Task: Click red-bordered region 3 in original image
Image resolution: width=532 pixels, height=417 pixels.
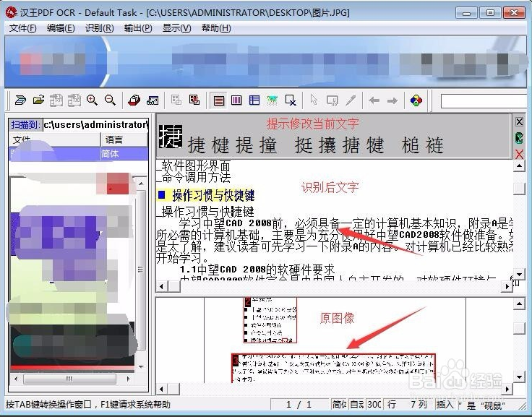Action: (333, 368)
